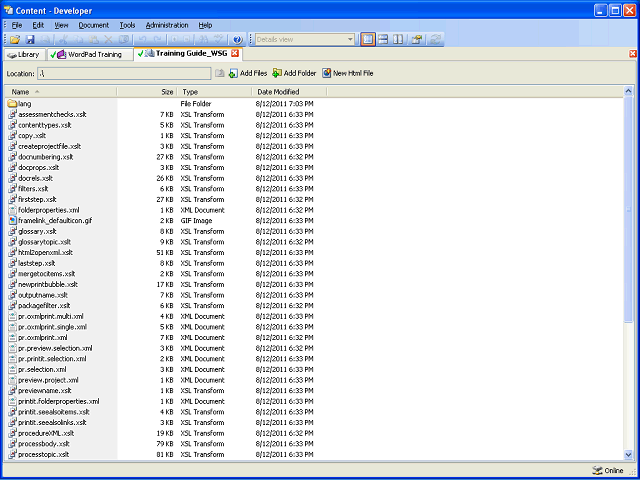Select createprojectfile.xslt file
The height and width of the screenshot is (480, 640).
(50, 146)
